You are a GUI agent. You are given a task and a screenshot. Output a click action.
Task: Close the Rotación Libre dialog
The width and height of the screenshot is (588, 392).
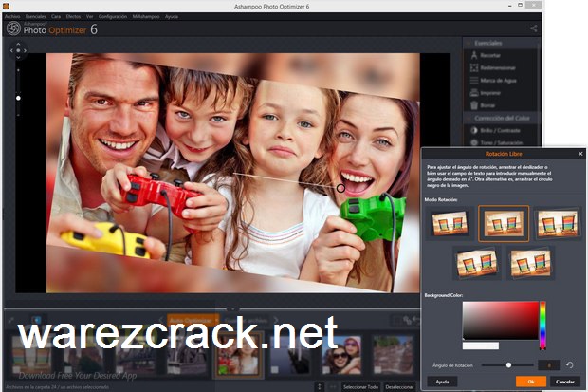click(580, 154)
